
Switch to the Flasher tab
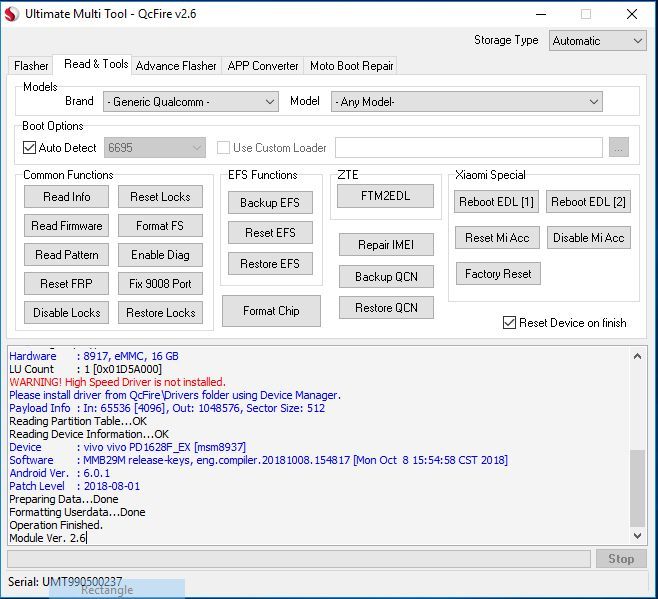31,66
